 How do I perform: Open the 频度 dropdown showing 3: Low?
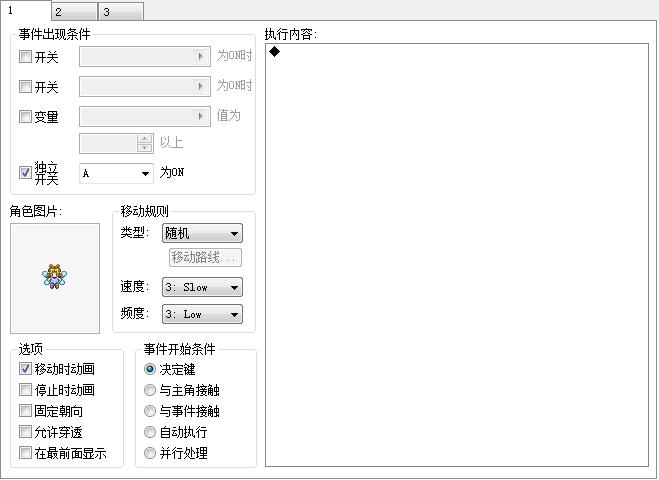(202, 314)
